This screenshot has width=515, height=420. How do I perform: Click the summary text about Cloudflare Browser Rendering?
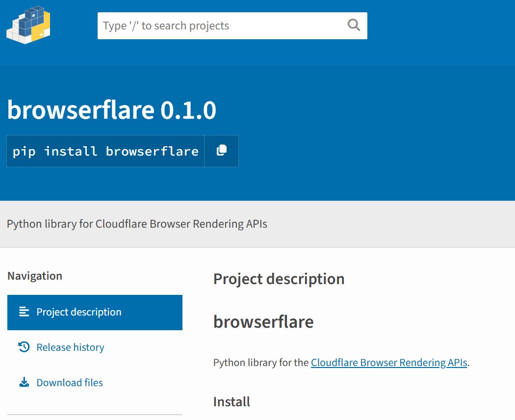pos(137,224)
